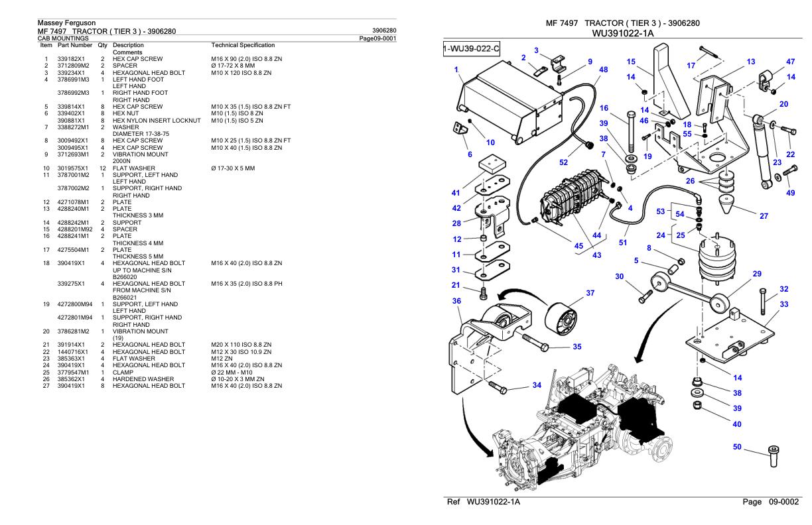Click callout number 13 in diagram

[750, 62]
